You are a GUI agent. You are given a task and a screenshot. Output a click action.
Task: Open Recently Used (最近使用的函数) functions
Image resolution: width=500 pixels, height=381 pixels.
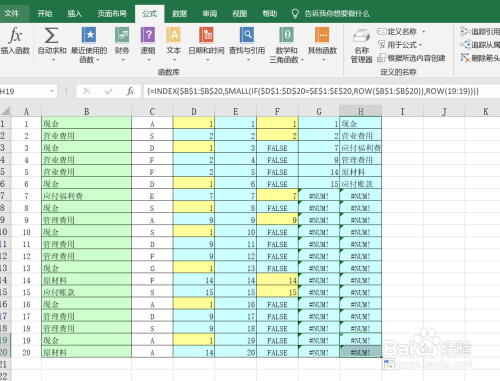point(89,45)
